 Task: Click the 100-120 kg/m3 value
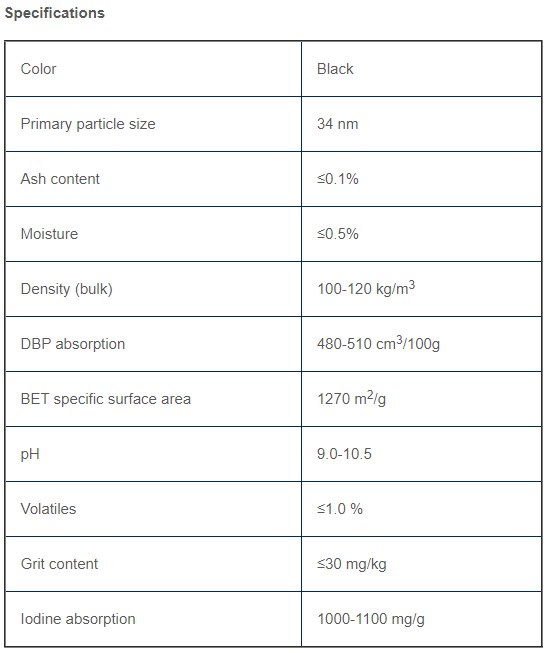click(x=366, y=288)
